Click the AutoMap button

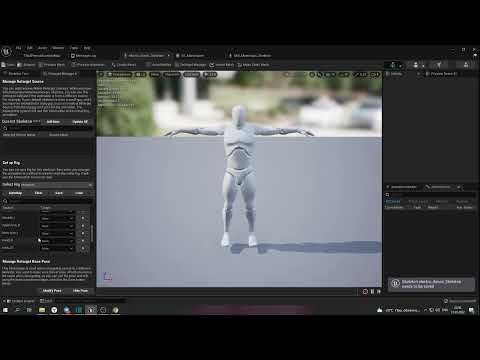[x=15, y=193]
